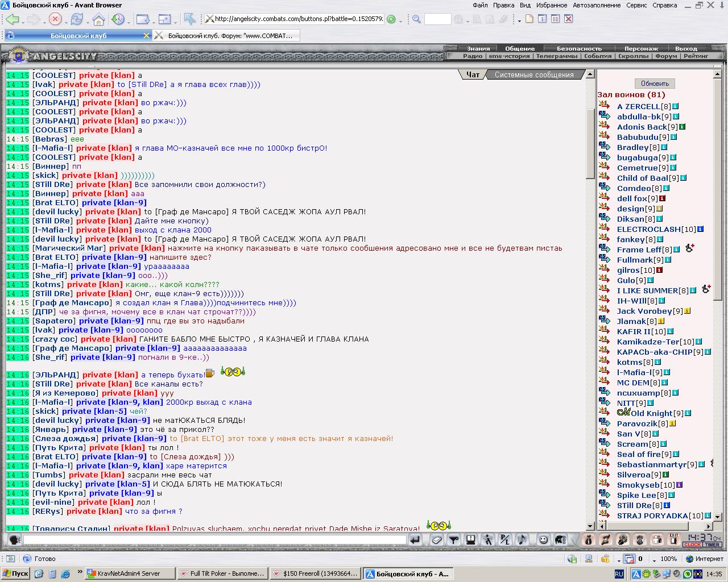728x582 pixels.
Task: Open KravNetAdmin4 Server taskbar window
Action: pos(130,573)
